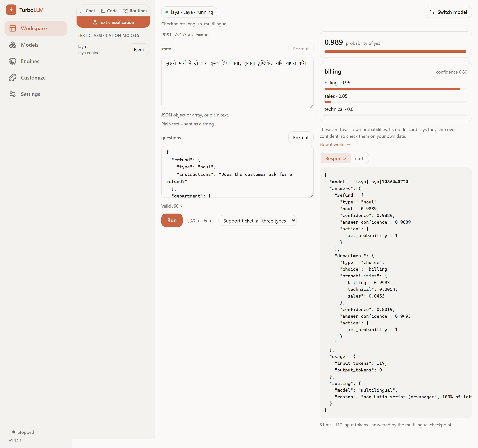Click the flask icon on Text classification

(x=95, y=22)
